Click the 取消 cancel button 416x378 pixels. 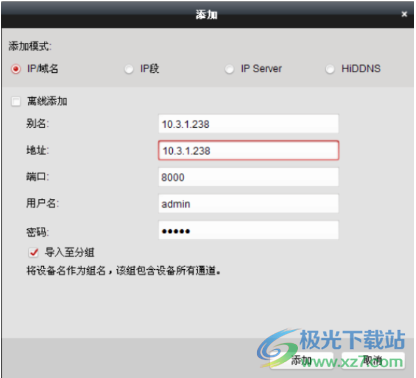click(x=373, y=361)
